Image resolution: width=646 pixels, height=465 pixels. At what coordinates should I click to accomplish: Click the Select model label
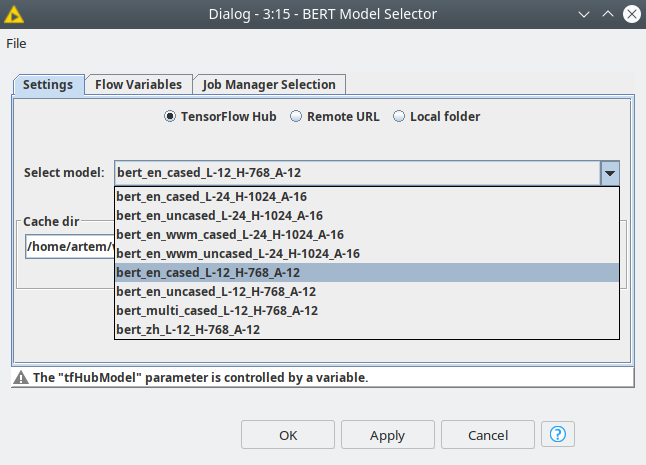click(64, 173)
